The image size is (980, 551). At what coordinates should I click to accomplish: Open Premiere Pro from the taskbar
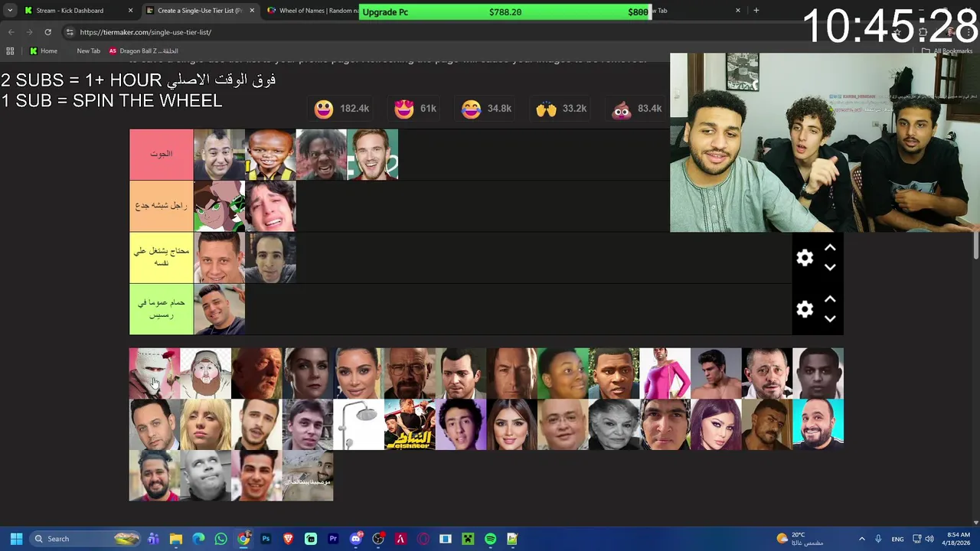(333, 539)
